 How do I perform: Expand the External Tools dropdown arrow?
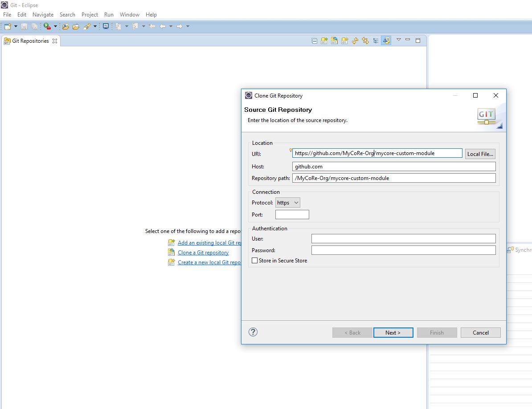click(55, 26)
